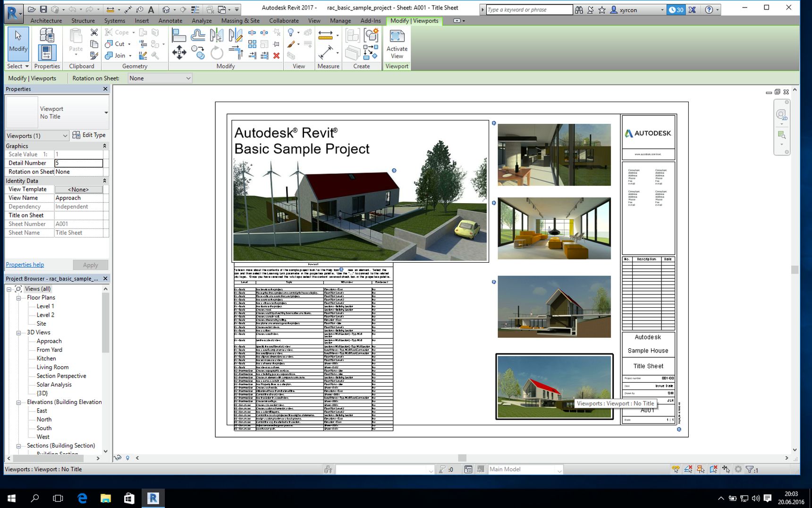Click the Array tool icon
The width and height of the screenshot is (812, 508).
(x=252, y=44)
